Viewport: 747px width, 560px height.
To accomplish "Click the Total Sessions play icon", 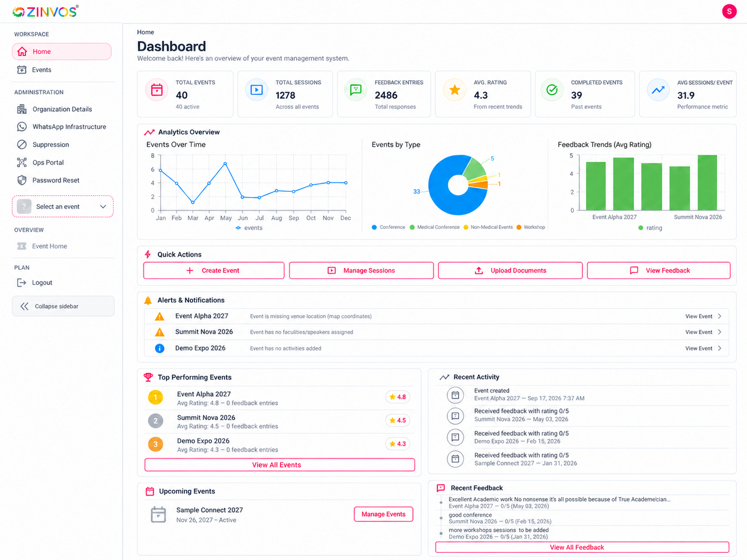I will click(x=256, y=90).
